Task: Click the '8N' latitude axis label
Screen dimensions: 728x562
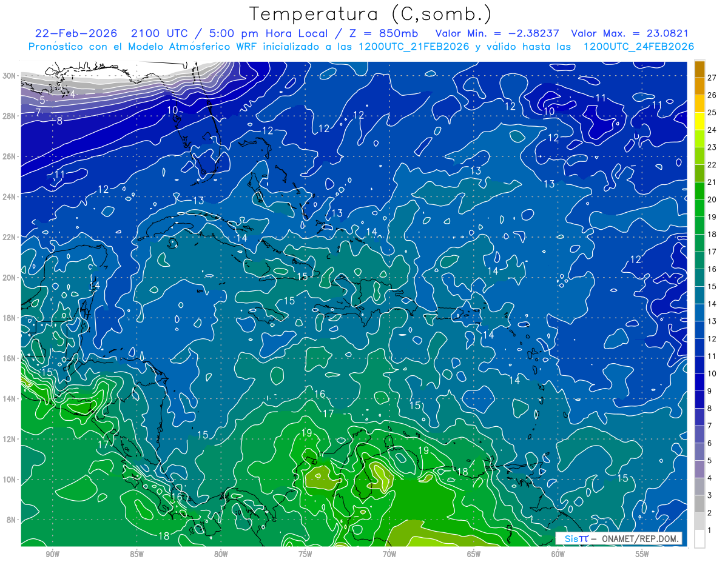Action: pos(12,520)
